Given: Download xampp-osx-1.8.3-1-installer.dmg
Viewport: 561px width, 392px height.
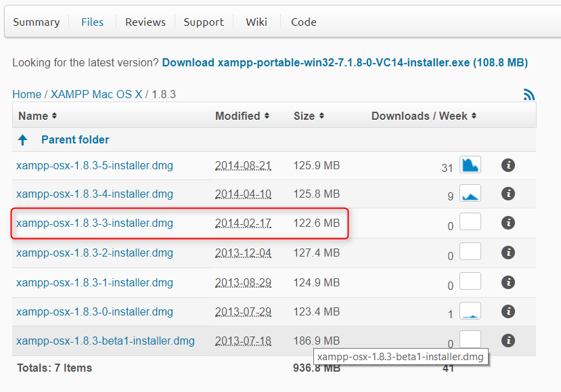Looking at the screenshot, I should (95, 282).
